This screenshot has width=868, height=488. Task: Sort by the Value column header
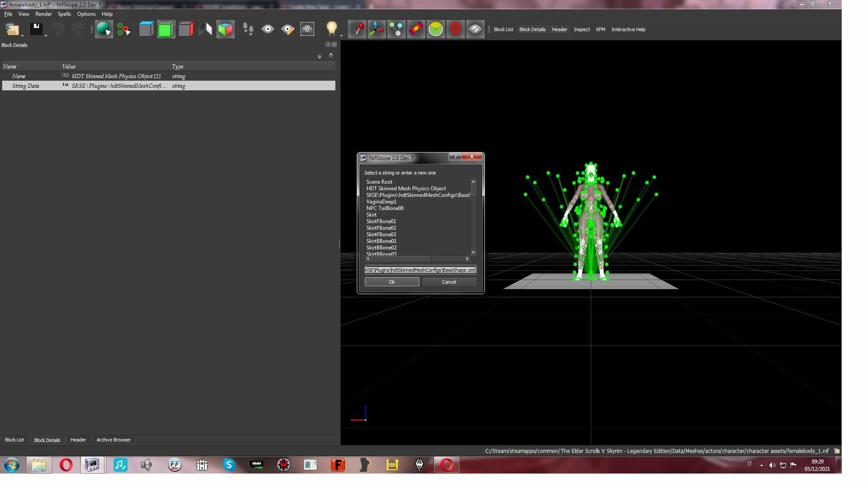tap(115, 66)
